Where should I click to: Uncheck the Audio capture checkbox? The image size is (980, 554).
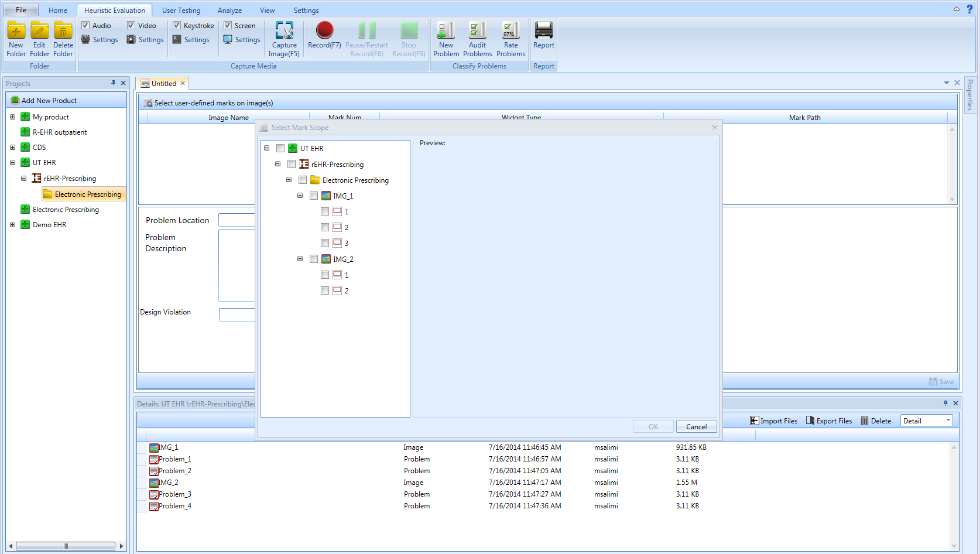[x=85, y=26]
